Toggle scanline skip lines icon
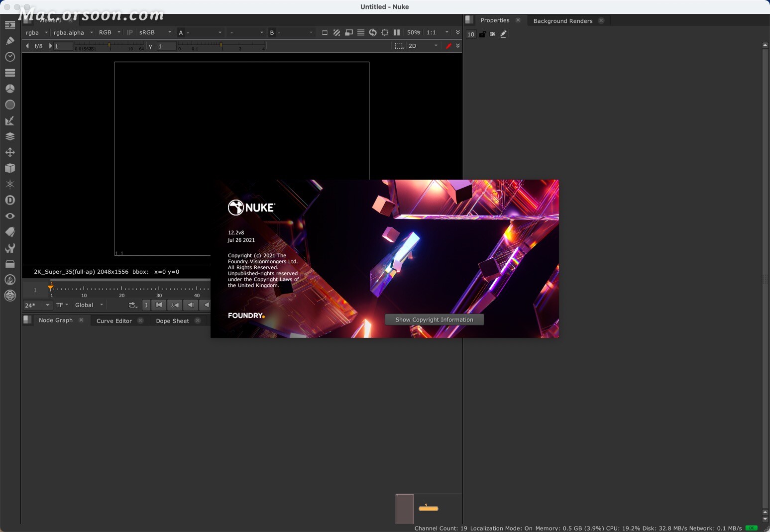The image size is (770, 532). [x=361, y=32]
